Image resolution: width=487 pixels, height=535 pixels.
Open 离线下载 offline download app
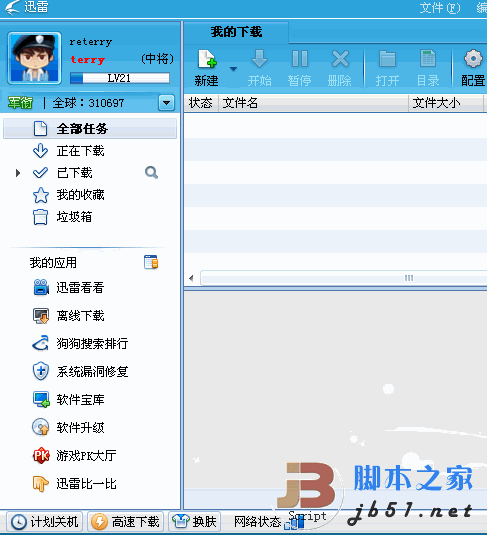(x=81, y=316)
